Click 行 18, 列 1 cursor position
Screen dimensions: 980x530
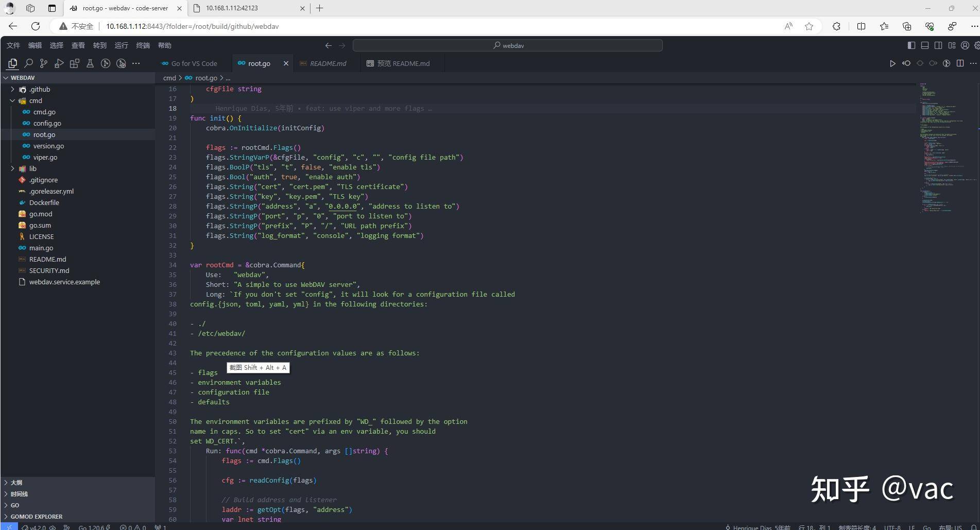(x=814, y=527)
